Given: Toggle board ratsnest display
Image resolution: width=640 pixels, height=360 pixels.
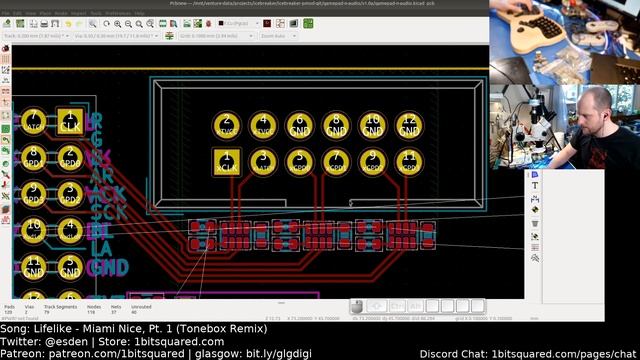Looking at the screenshot, I should coord(6,116).
